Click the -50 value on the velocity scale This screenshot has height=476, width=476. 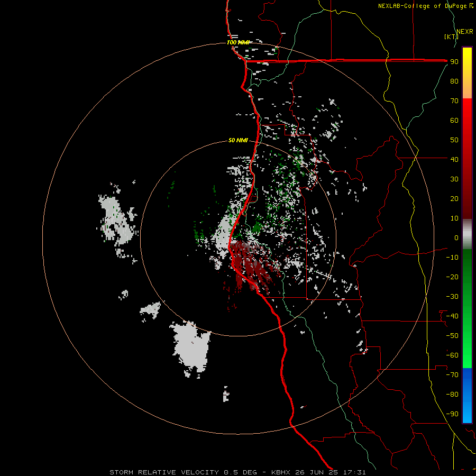tap(452, 336)
